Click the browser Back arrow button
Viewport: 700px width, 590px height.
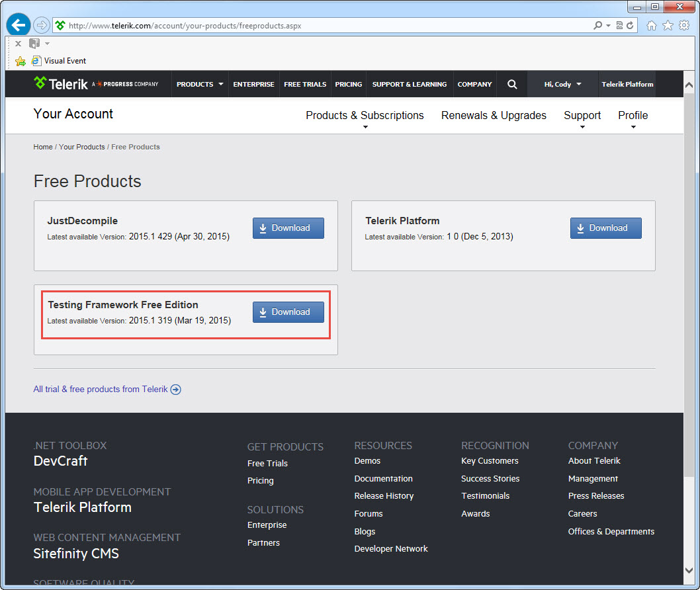[18, 25]
